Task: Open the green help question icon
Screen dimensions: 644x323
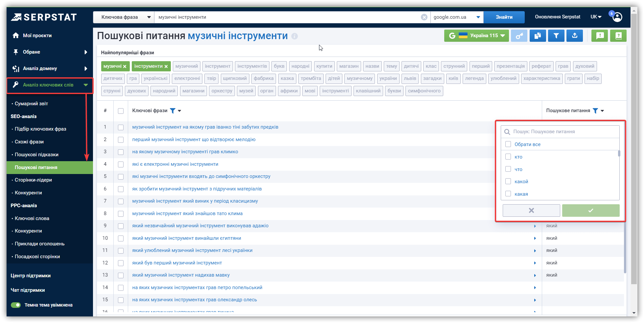Action: pyautogui.click(x=618, y=36)
